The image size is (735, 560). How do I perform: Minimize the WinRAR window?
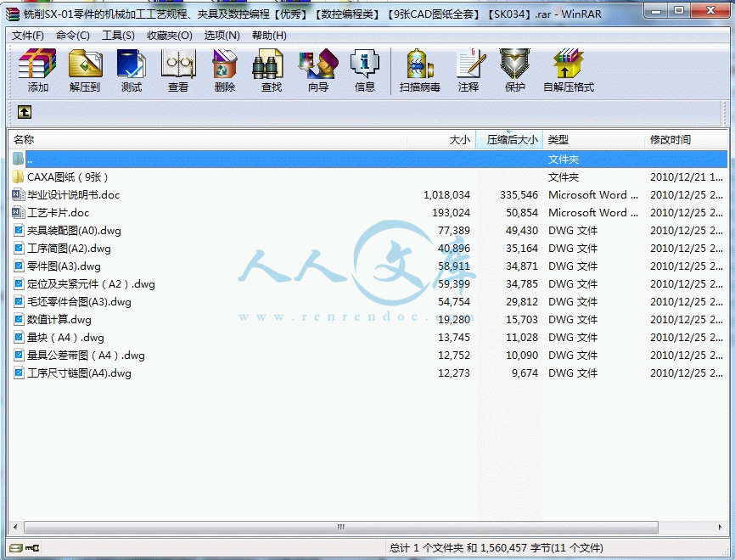click(x=657, y=11)
